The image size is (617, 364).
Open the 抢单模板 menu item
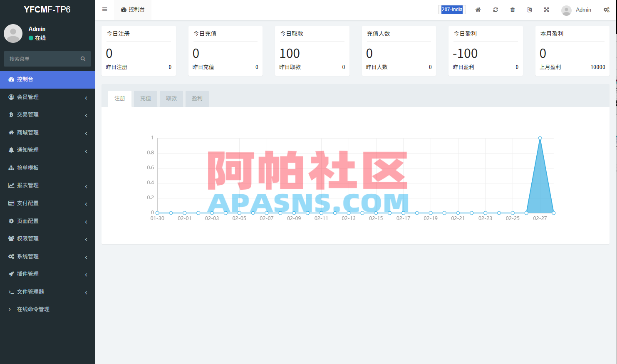(x=47, y=168)
